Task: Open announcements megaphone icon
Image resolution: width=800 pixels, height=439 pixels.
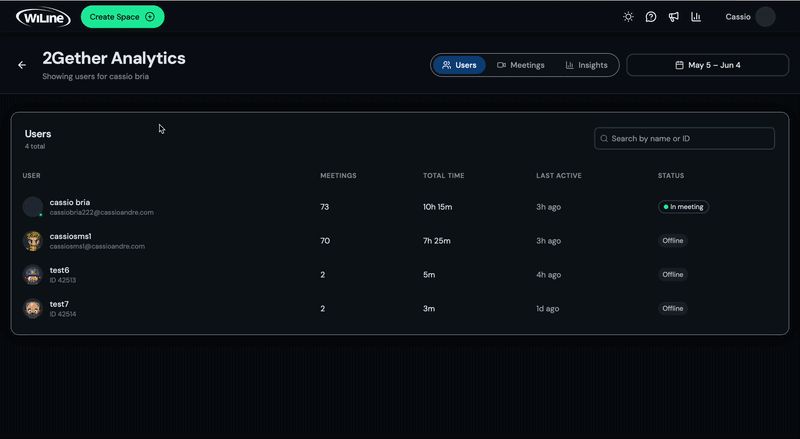Action: point(673,17)
